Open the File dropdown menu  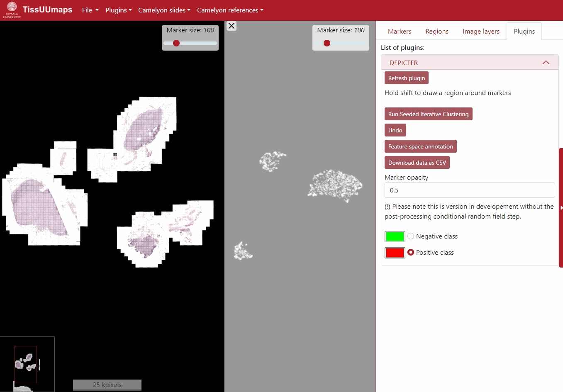90,10
